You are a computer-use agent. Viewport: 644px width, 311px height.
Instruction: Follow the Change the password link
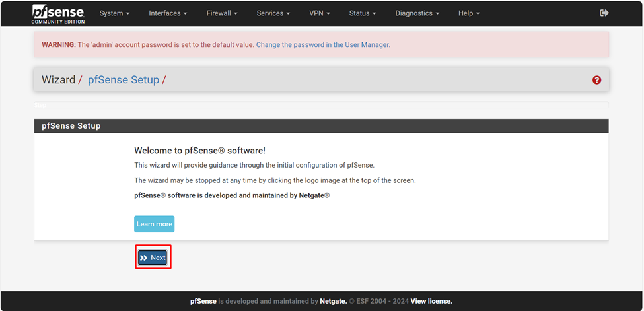coord(323,45)
